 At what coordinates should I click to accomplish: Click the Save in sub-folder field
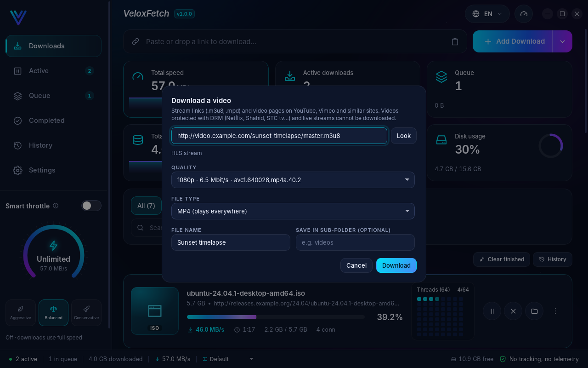(x=355, y=242)
